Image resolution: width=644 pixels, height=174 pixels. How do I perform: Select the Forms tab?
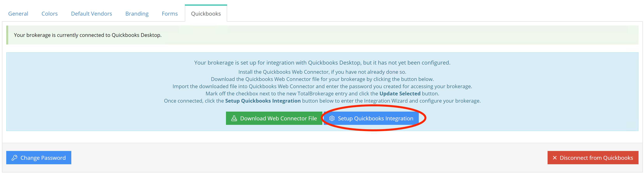tap(169, 14)
